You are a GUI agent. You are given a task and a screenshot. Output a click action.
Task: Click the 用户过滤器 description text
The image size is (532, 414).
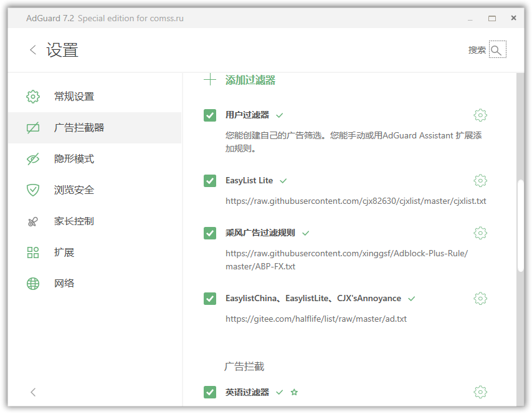pos(354,142)
